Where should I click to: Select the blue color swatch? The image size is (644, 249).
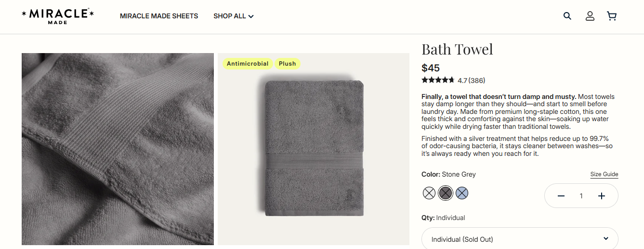tap(462, 193)
